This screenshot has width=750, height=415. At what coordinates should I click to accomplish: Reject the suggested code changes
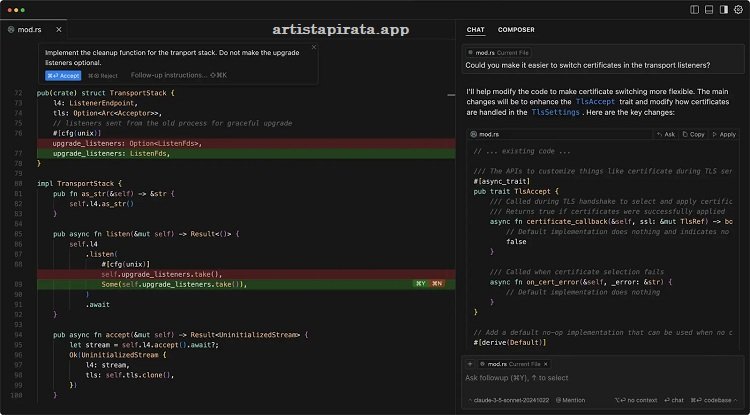103,75
